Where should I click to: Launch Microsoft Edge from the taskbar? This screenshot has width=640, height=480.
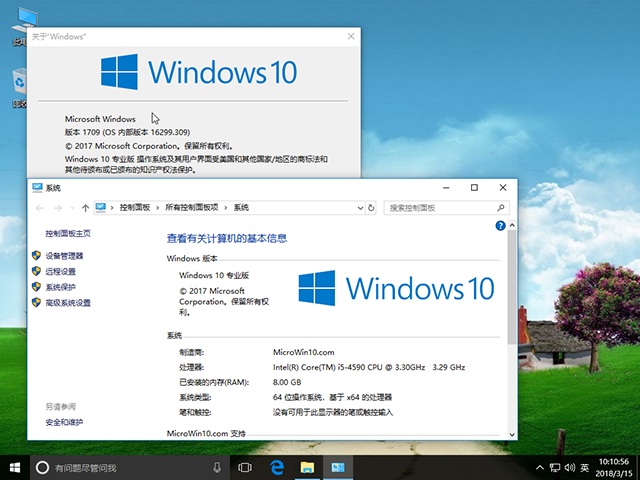(x=277, y=467)
